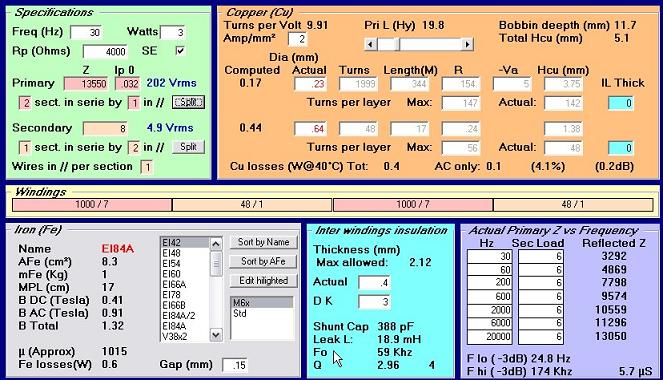
Task: Click Wires in // per section field
Action: 147,167
